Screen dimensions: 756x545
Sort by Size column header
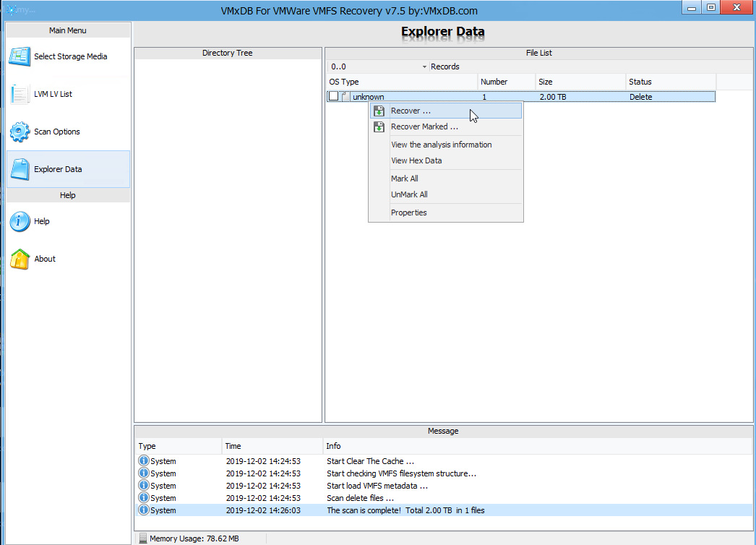580,82
